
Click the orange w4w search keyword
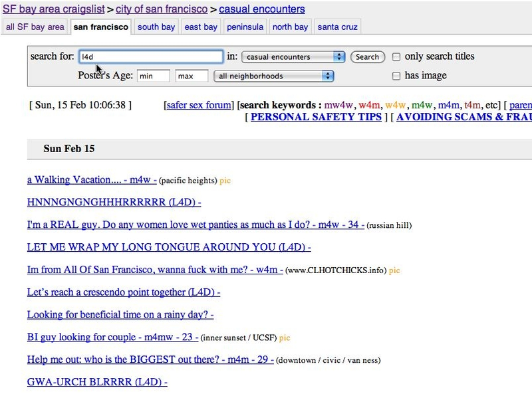click(395, 105)
